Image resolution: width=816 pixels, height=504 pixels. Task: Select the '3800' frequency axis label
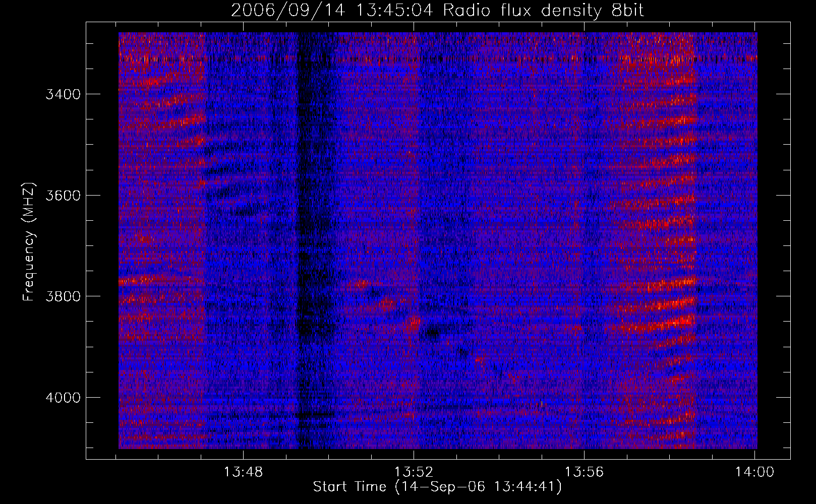(x=63, y=296)
